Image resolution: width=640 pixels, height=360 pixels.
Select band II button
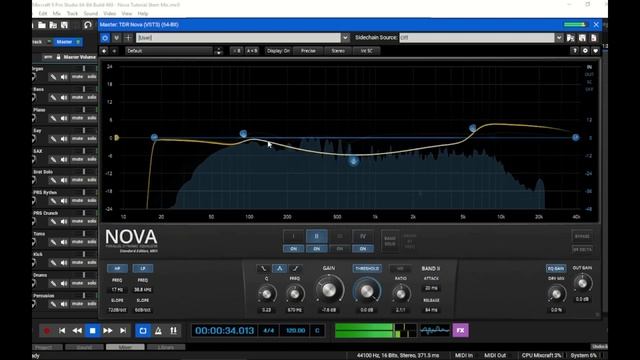(316, 236)
